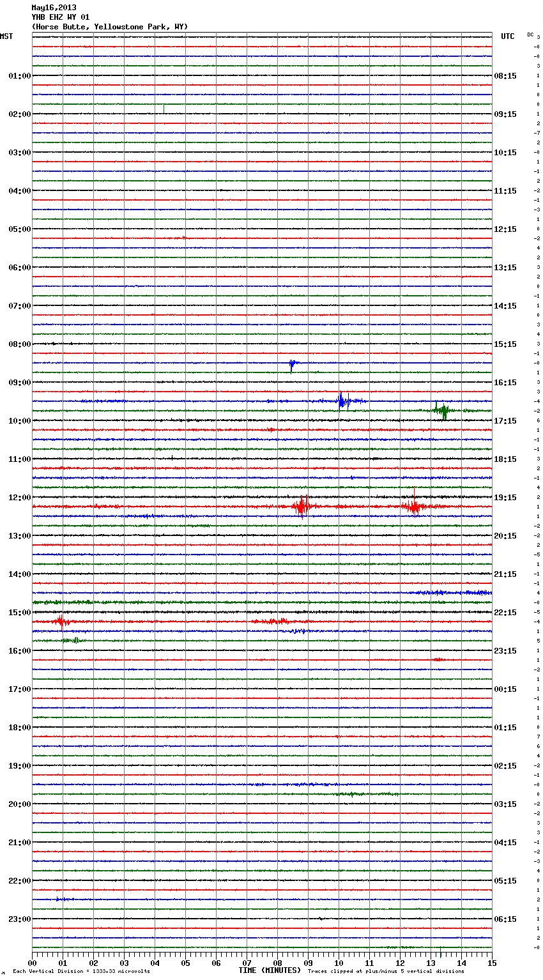Viewport: 543px width, 980px height.
Task: Click minute 08 on the time axis
Action: click(x=277, y=963)
